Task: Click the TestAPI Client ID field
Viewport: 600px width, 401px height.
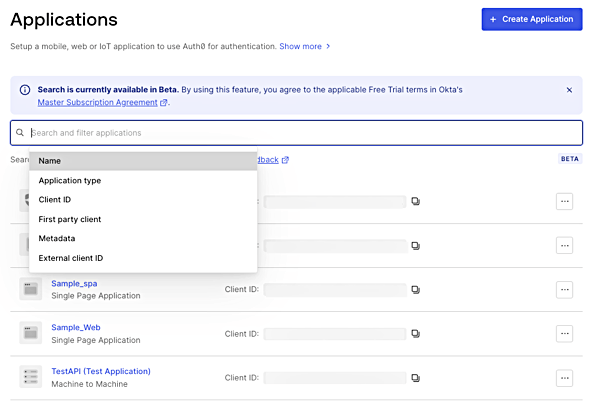Action: click(x=335, y=378)
